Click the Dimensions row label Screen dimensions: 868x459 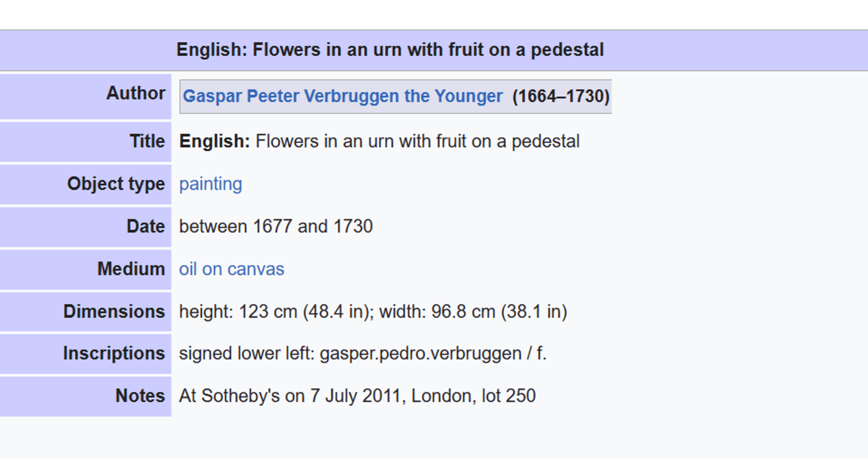click(x=114, y=311)
